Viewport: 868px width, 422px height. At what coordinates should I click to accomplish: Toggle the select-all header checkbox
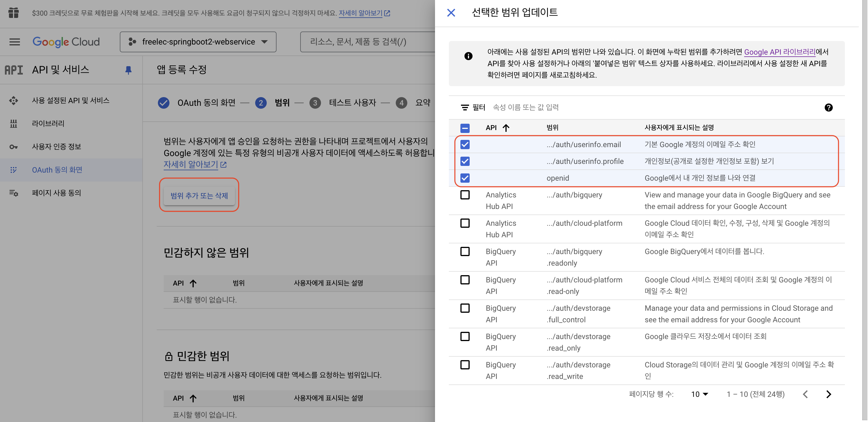coord(465,128)
